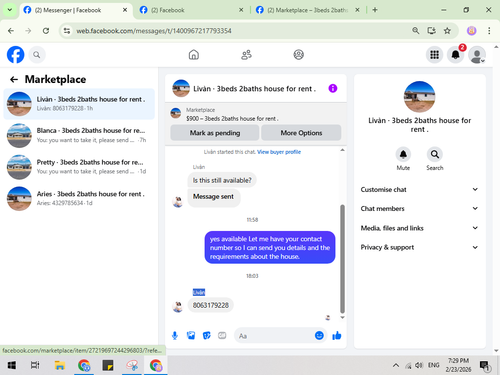Viewport: 500px width, 375px height.
Task: View site information icon in address bar
Action: click(67, 31)
